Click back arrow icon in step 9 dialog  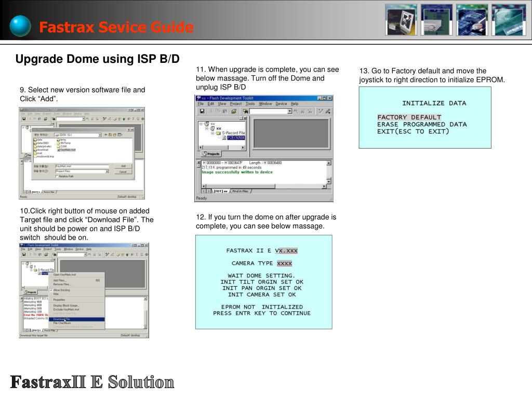click(x=105, y=135)
